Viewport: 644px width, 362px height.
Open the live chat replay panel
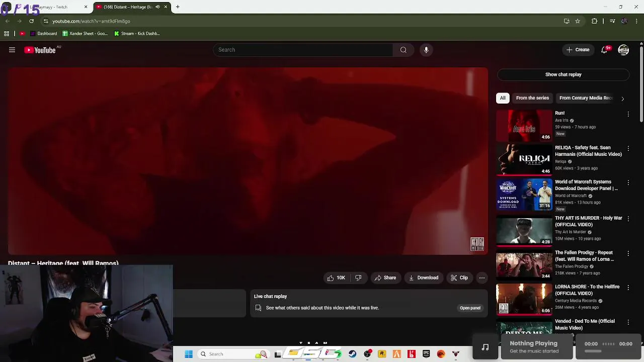470,308
